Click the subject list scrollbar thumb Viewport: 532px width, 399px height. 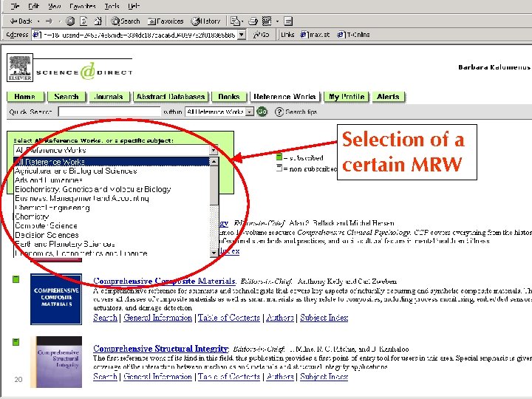214,185
